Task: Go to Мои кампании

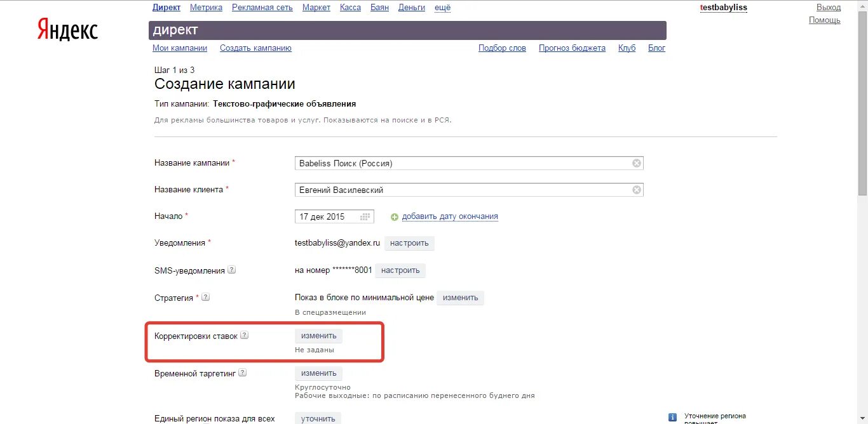Action: (x=180, y=48)
